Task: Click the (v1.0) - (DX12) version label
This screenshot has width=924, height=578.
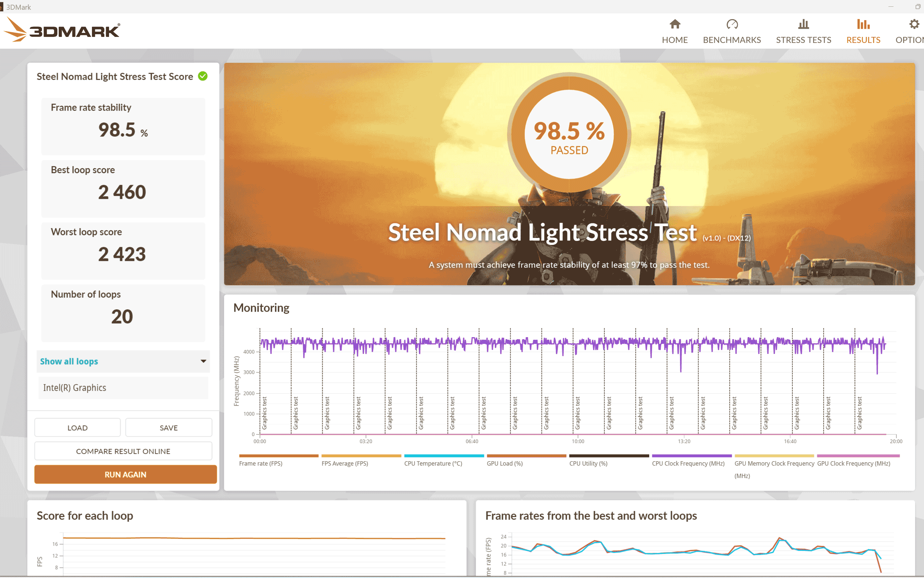Action: coord(726,238)
